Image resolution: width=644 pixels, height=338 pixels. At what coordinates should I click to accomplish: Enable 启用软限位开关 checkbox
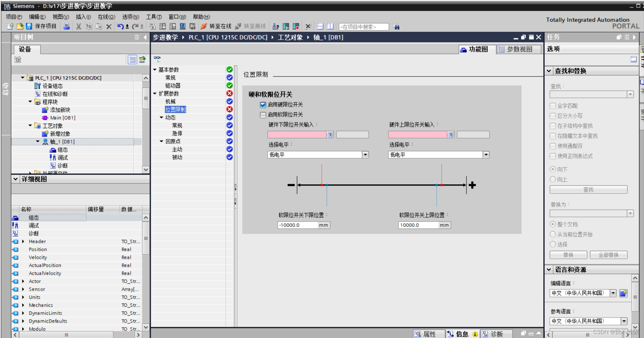pos(263,115)
